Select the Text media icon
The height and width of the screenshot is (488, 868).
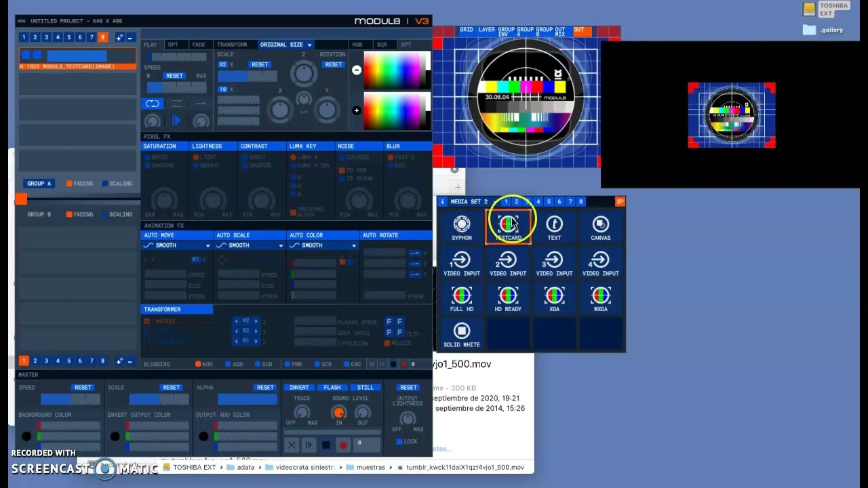tap(554, 228)
